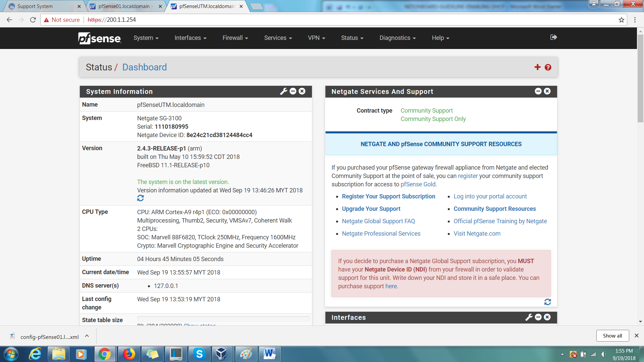
Task: Open Community Support Resources link
Action: (x=495, y=209)
